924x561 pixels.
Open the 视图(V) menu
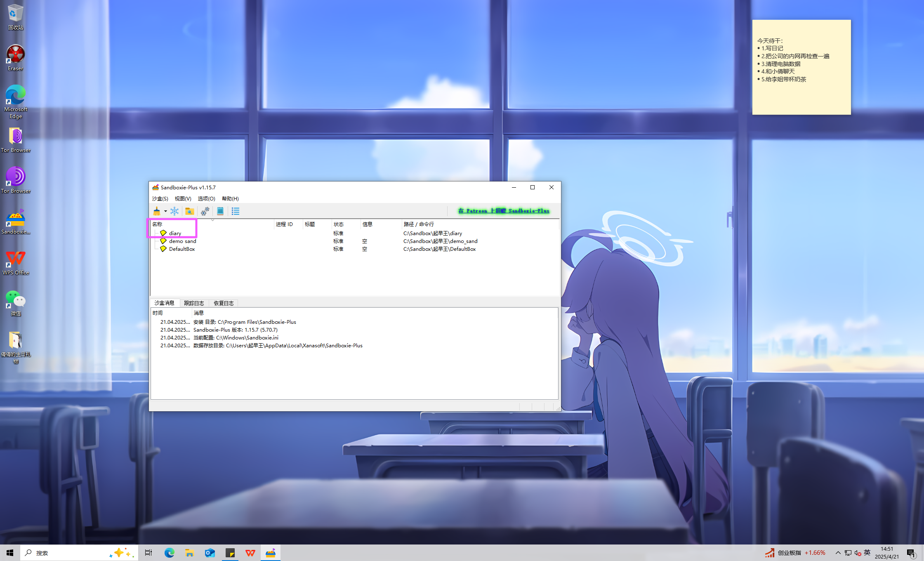pos(183,199)
